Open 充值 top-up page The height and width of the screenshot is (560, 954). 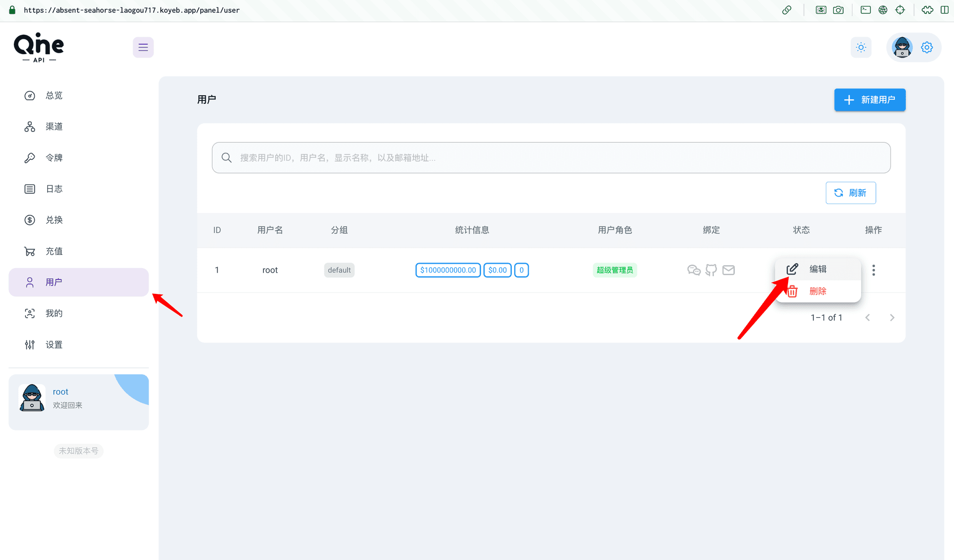(x=79, y=251)
